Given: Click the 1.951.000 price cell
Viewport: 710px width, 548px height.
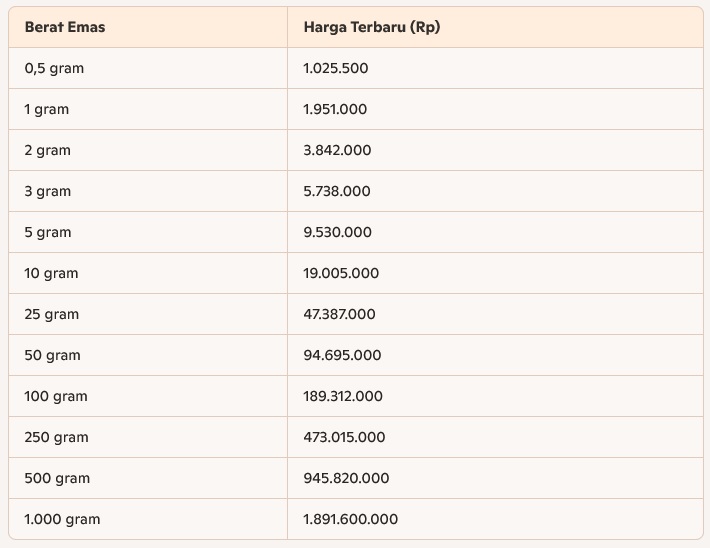Looking at the screenshot, I should coord(335,109).
